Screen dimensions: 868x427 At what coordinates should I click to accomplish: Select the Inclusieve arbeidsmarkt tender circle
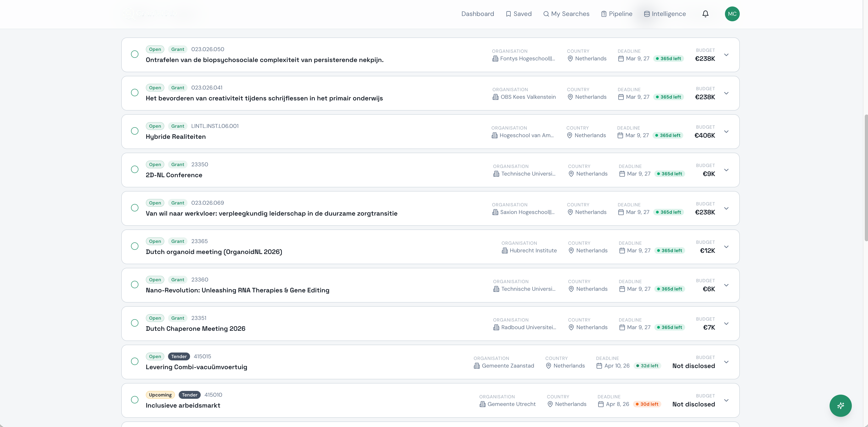click(135, 400)
